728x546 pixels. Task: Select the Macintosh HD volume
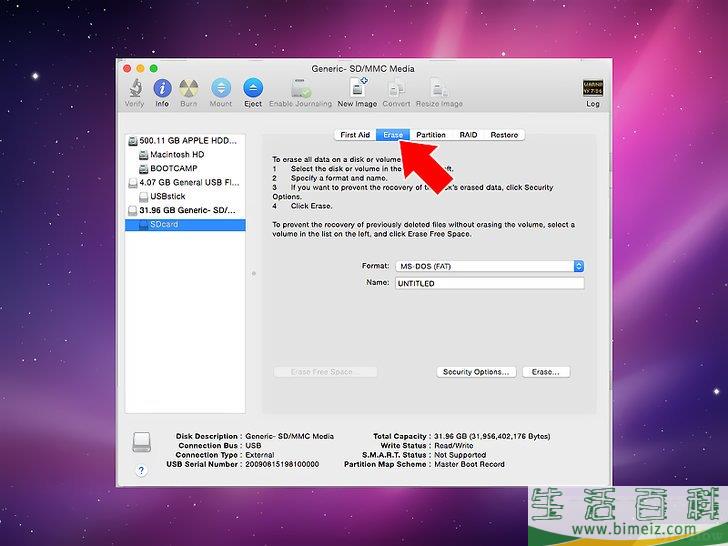pyautogui.click(x=185, y=155)
